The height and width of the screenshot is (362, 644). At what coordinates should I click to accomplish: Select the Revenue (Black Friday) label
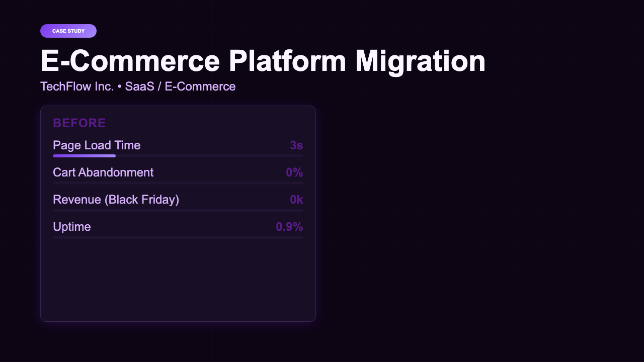pos(115,200)
